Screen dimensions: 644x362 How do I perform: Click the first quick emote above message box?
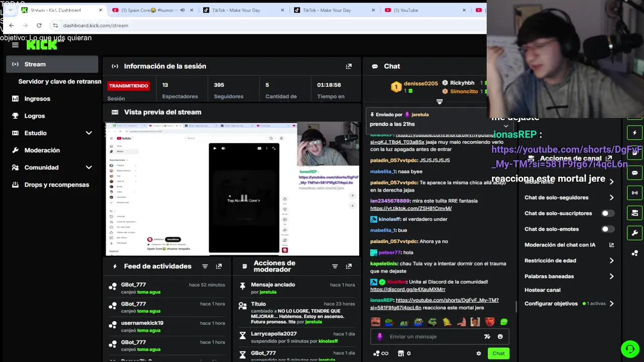(x=375, y=322)
